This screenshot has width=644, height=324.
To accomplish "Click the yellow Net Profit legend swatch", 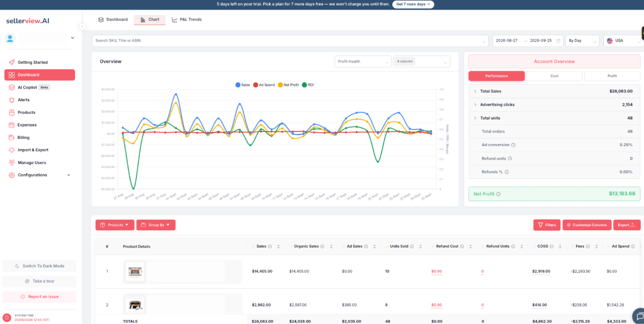I will 280,85.
